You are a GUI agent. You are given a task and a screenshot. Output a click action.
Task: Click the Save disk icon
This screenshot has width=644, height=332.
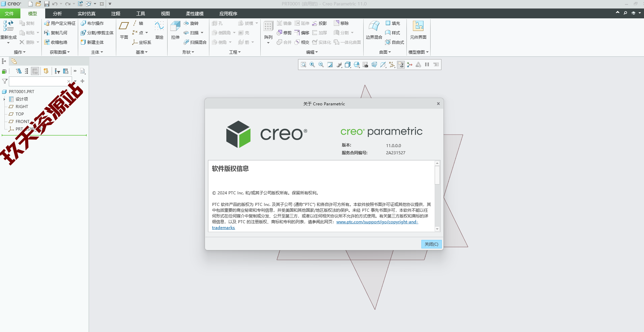[47, 4]
